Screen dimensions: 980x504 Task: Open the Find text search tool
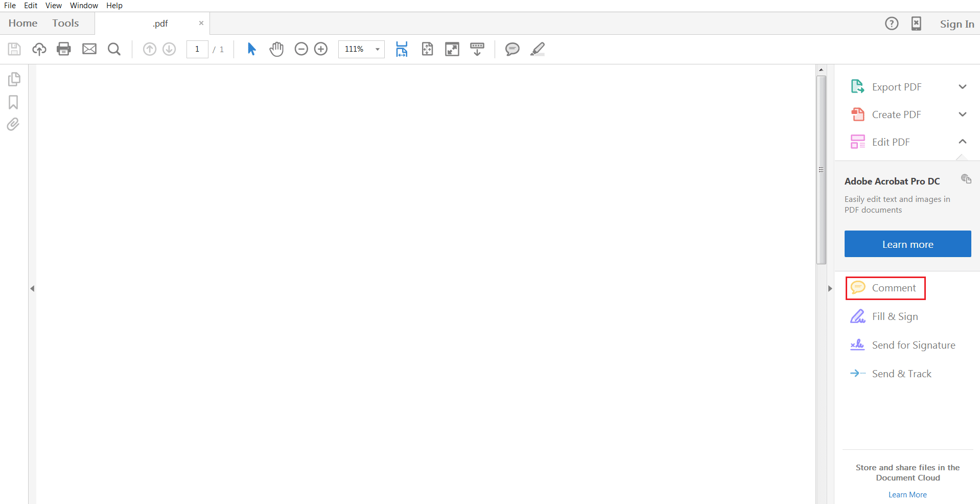[113, 49]
